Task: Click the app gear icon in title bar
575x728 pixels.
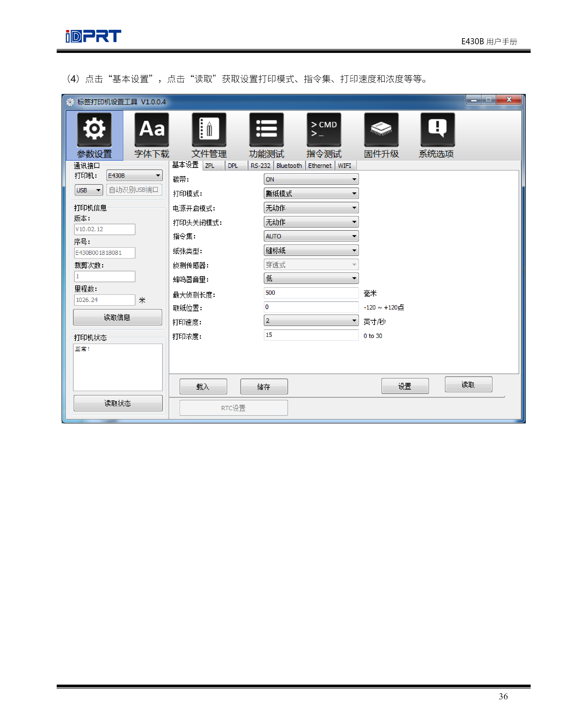Action: tap(70, 102)
